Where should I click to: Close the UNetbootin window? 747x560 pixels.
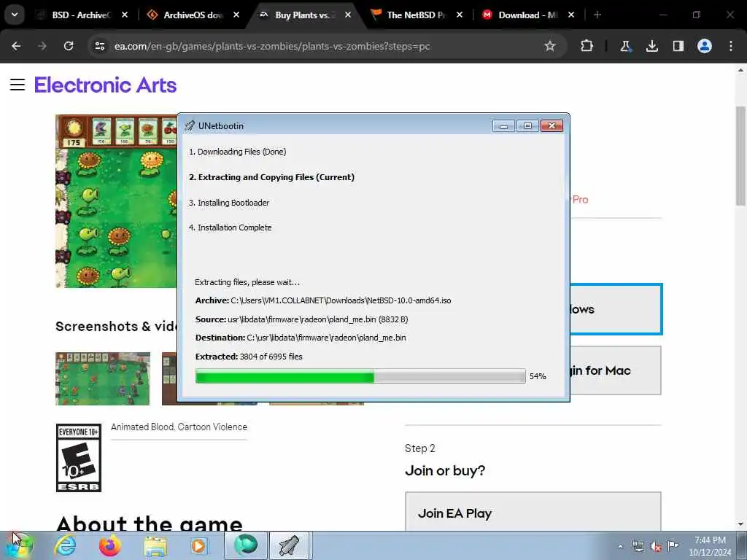pos(551,125)
